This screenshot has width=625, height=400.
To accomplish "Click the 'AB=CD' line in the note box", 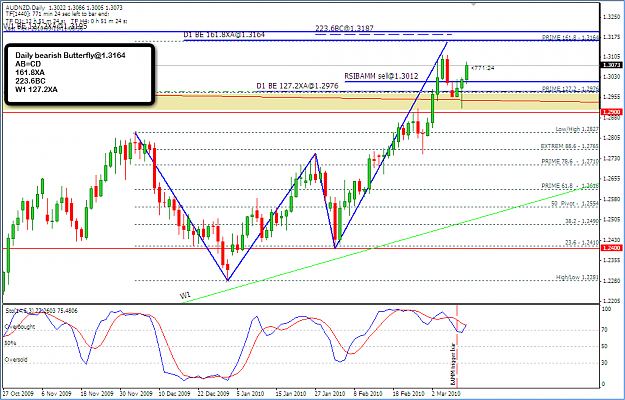I will (28, 64).
